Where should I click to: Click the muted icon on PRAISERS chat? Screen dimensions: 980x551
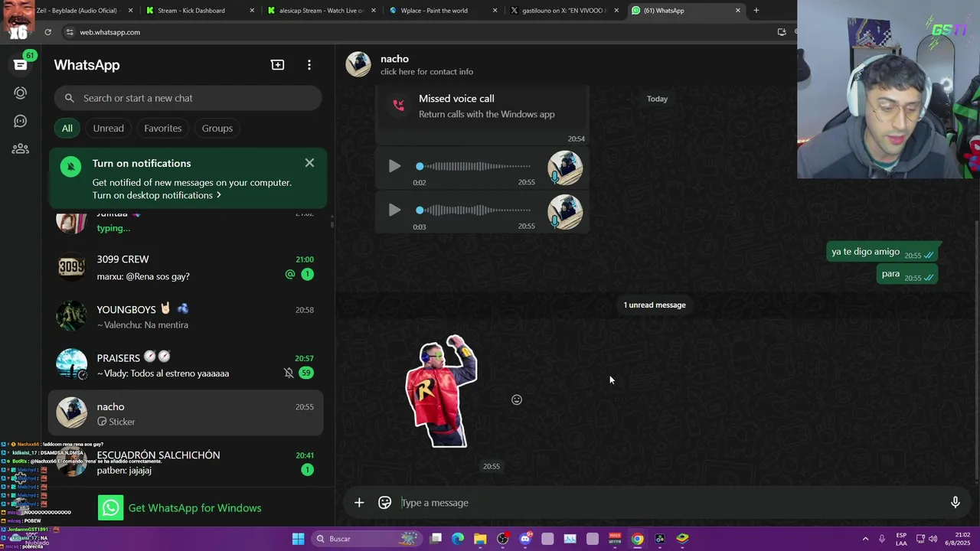pyautogui.click(x=289, y=373)
